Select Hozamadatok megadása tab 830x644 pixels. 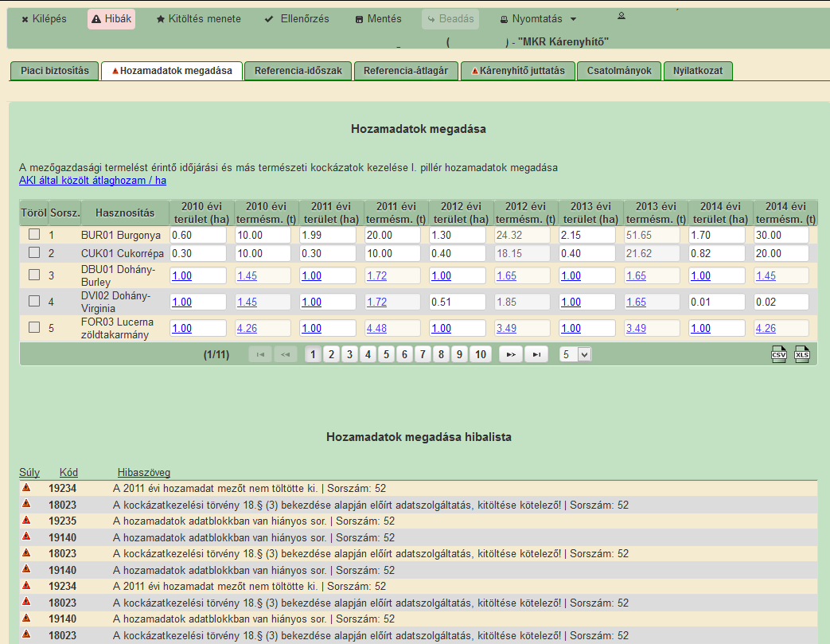[x=172, y=71]
